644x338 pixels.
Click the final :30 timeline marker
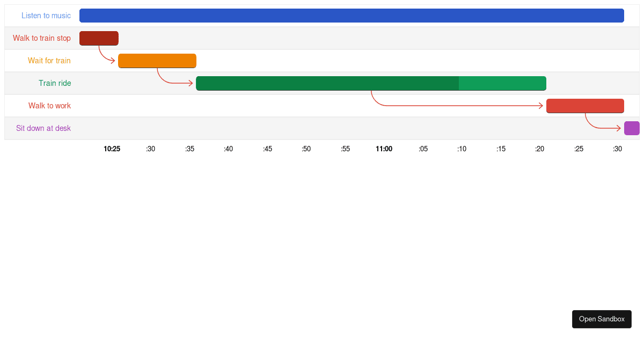pos(617,149)
